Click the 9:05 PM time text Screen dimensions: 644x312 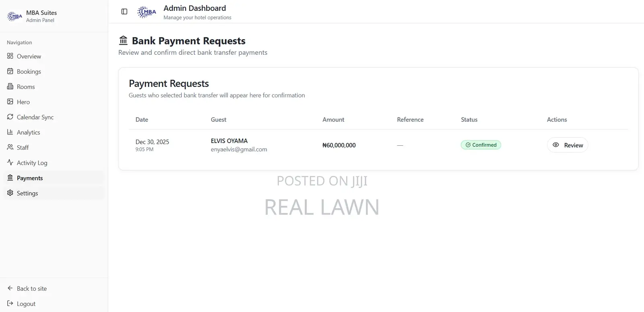pos(144,149)
